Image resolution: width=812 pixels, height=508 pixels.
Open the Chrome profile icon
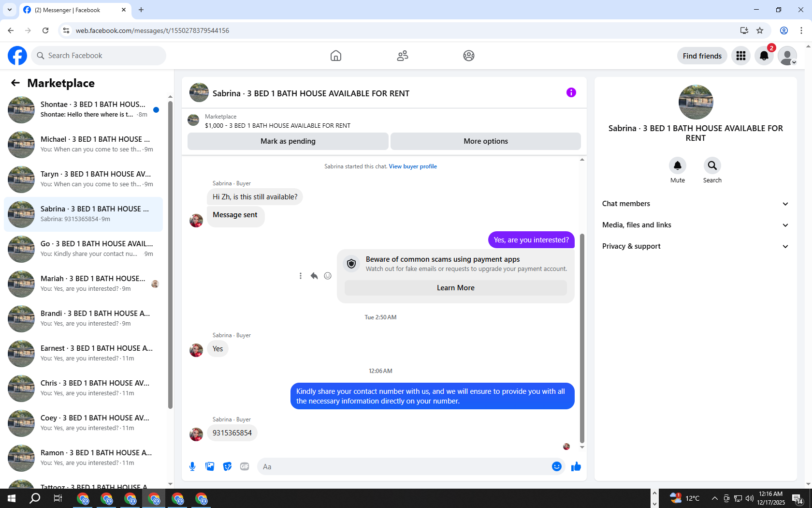pyautogui.click(x=784, y=30)
